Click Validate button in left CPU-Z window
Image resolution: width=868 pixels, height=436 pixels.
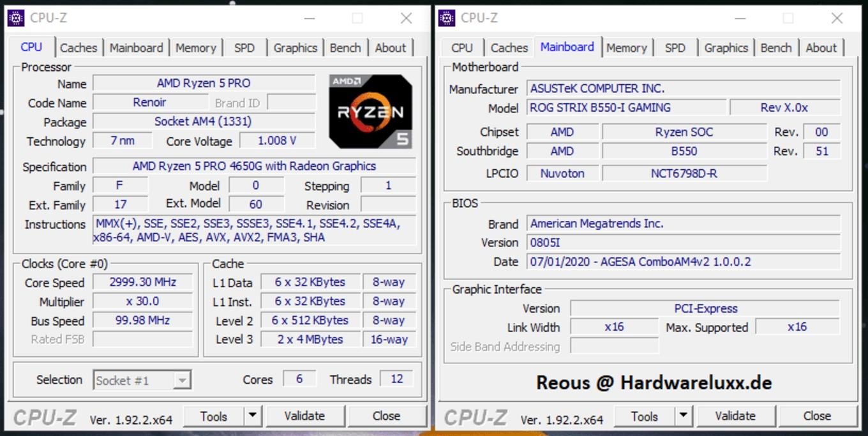(304, 416)
